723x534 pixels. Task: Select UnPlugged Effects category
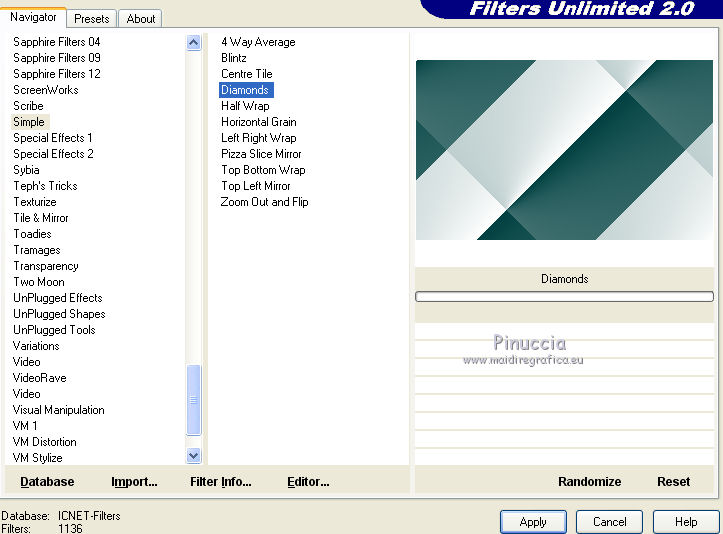[58, 298]
